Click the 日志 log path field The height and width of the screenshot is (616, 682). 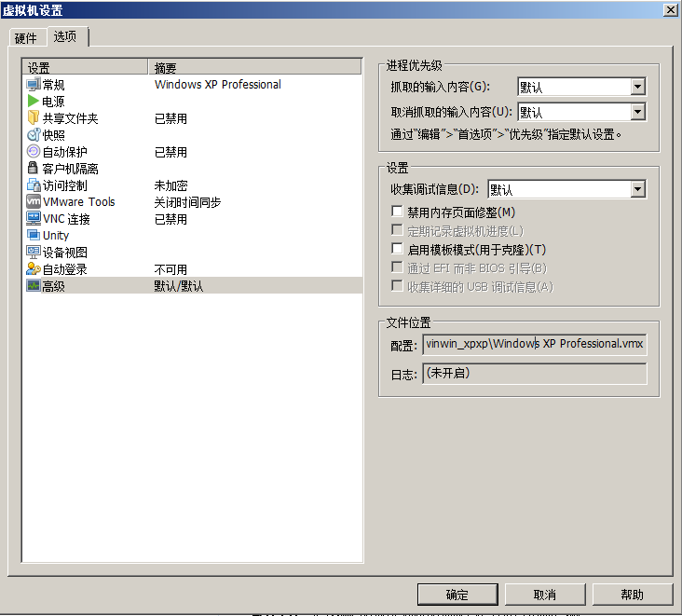point(535,374)
